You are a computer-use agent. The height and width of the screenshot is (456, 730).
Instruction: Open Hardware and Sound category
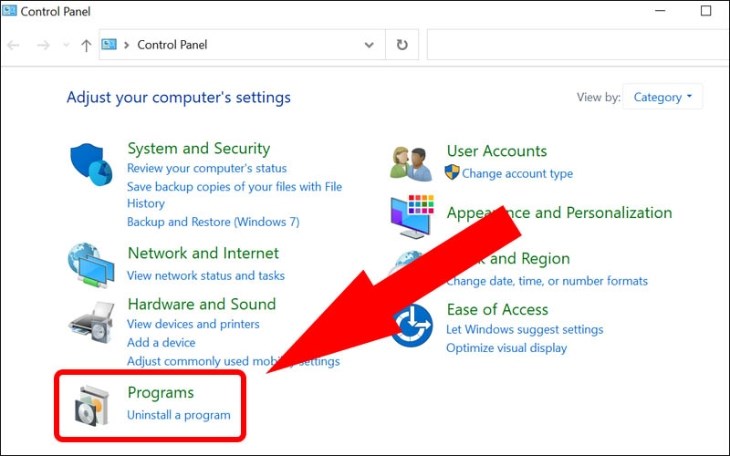[202, 304]
